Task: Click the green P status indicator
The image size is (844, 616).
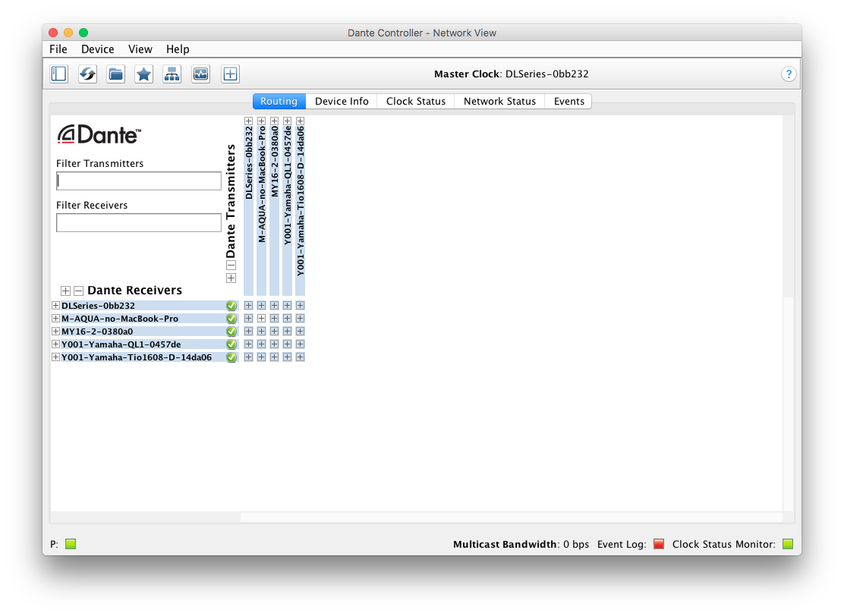Action: coord(71,544)
